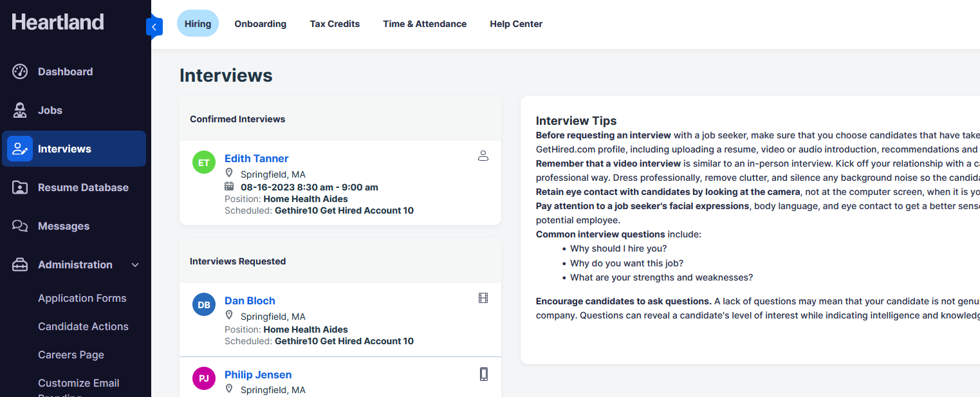The image size is (980, 397).
Task: Open Time & Attendance tab
Action: pyautogui.click(x=425, y=24)
